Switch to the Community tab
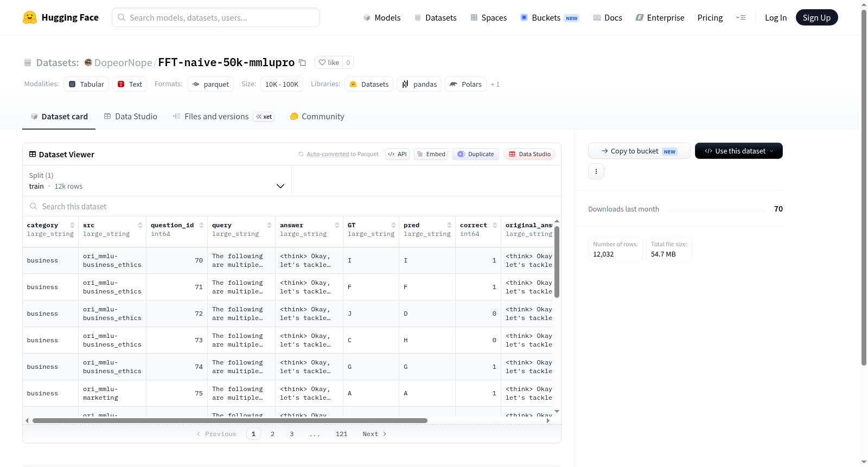The image size is (868, 467). click(x=317, y=116)
